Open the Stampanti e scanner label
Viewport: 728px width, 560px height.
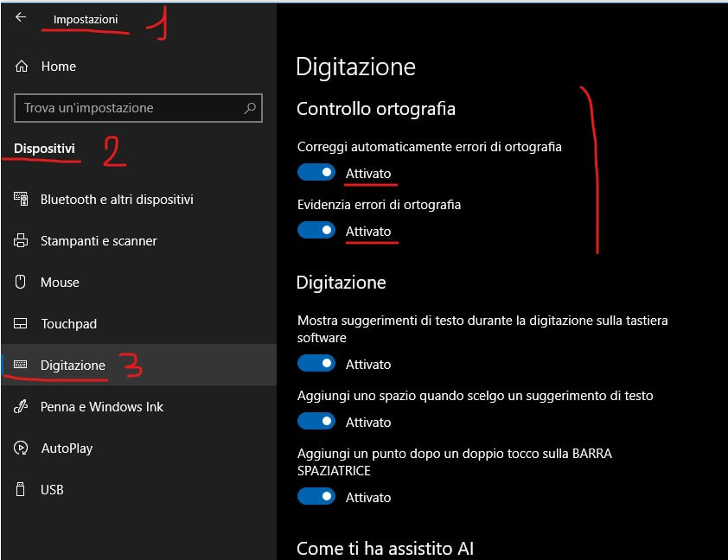pos(99,241)
